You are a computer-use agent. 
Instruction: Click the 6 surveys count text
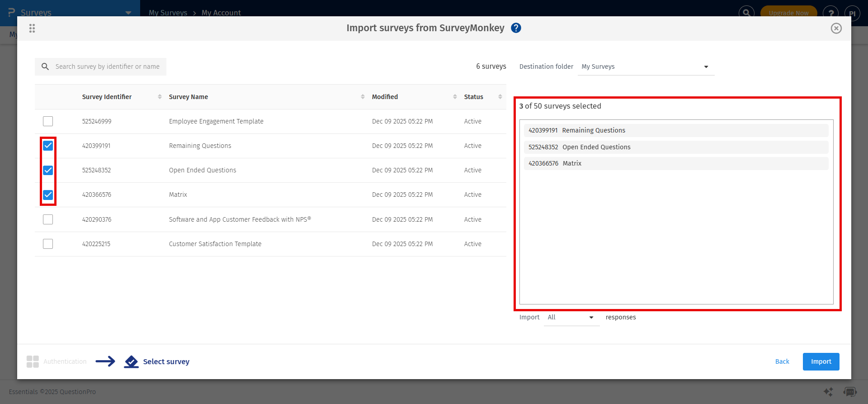[x=491, y=67]
